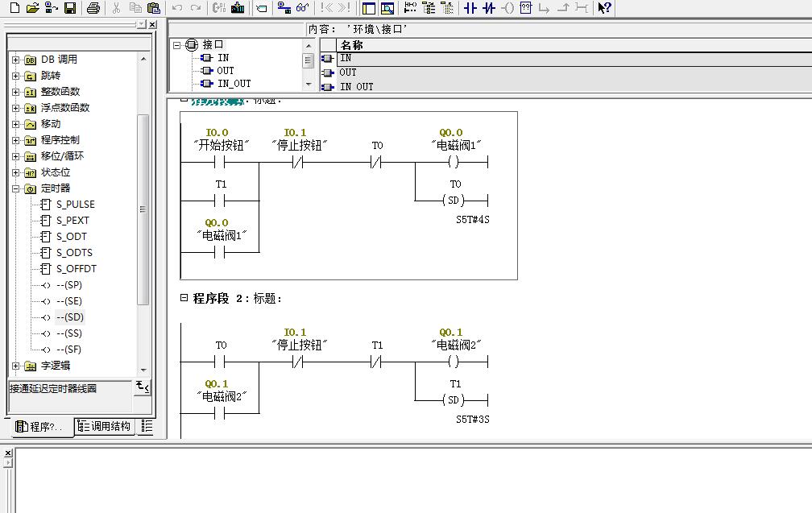Expand the 字逻辑 folder
The width and height of the screenshot is (812, 513).
pyautogui.click(x=15, y=366)
